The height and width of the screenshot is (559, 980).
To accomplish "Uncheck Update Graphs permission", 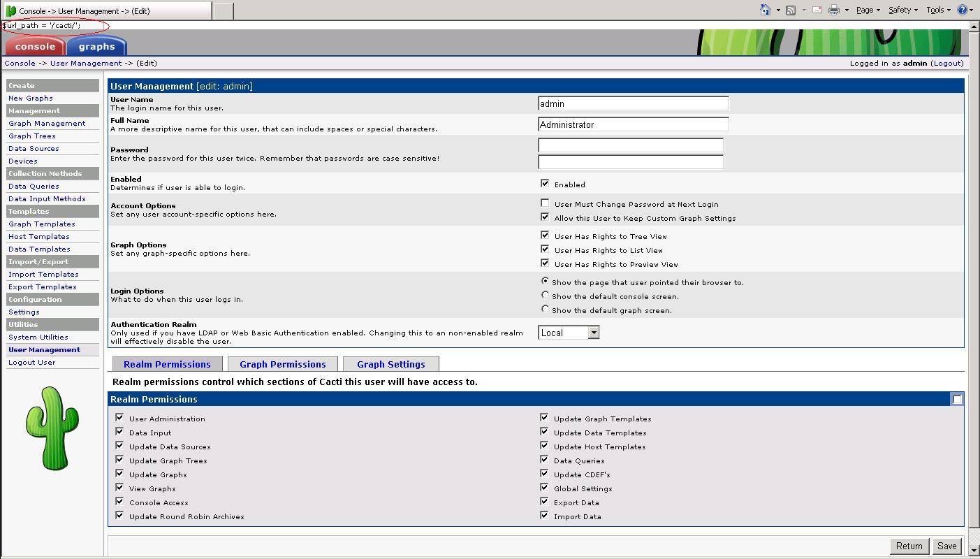I will (x=119, y=473).
